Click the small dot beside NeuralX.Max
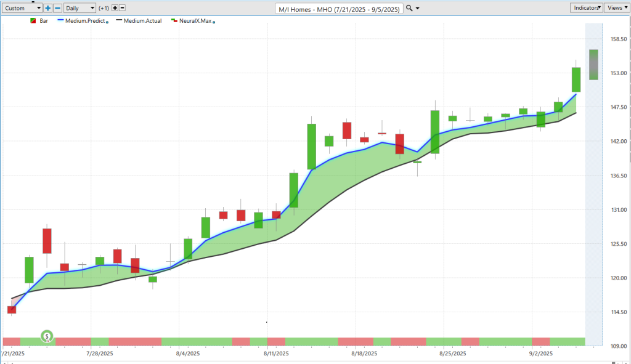 214,22
